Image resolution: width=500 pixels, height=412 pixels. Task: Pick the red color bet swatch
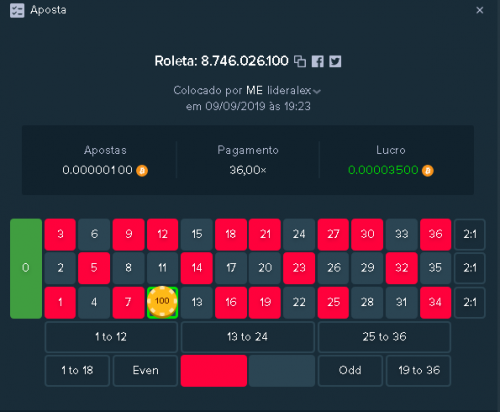tap(214, 371)
